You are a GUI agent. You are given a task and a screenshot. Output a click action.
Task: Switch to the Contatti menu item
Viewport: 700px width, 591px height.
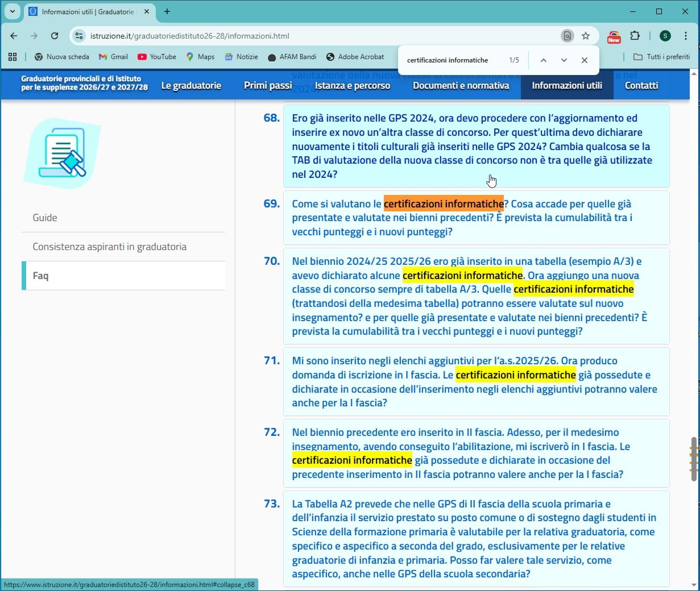(641, 85)
